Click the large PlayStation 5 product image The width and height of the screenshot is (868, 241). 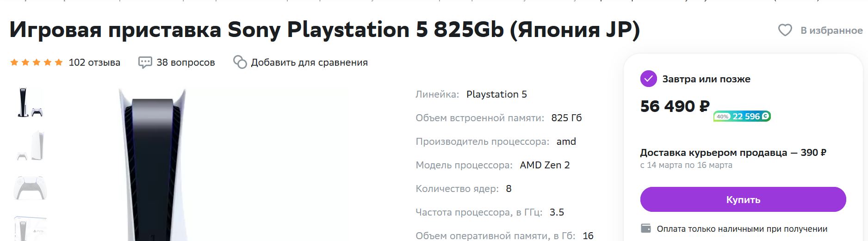tap(152, 167)
